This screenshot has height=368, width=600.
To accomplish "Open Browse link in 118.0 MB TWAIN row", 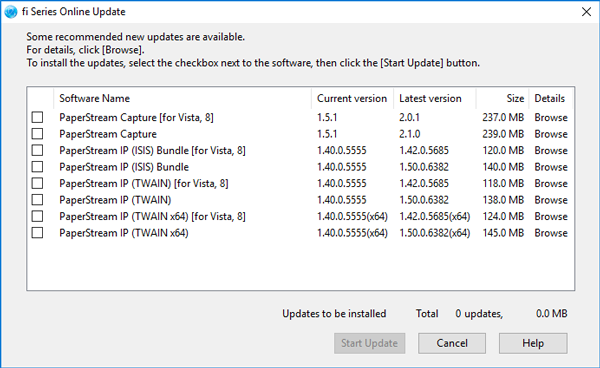I will pos(551,183).
